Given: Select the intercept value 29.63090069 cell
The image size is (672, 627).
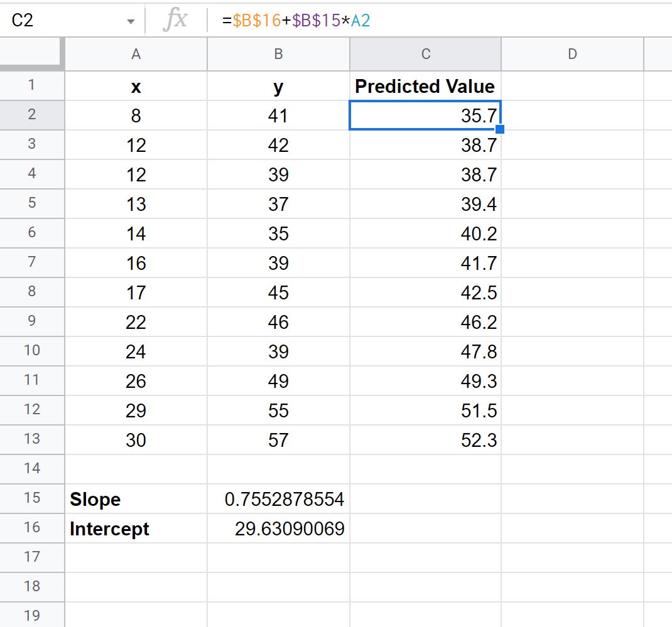Looking at the screenshot, I should click(279, 528).
